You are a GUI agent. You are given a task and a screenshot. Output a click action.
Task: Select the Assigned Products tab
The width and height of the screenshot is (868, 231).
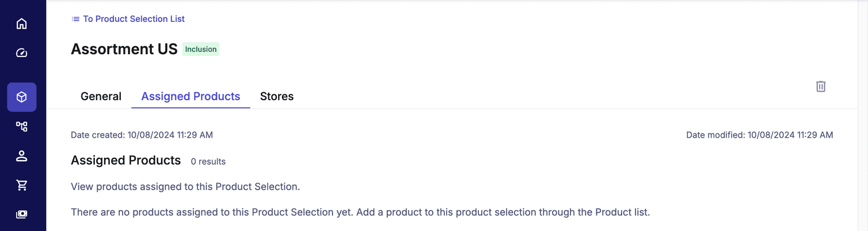[191, 96]
